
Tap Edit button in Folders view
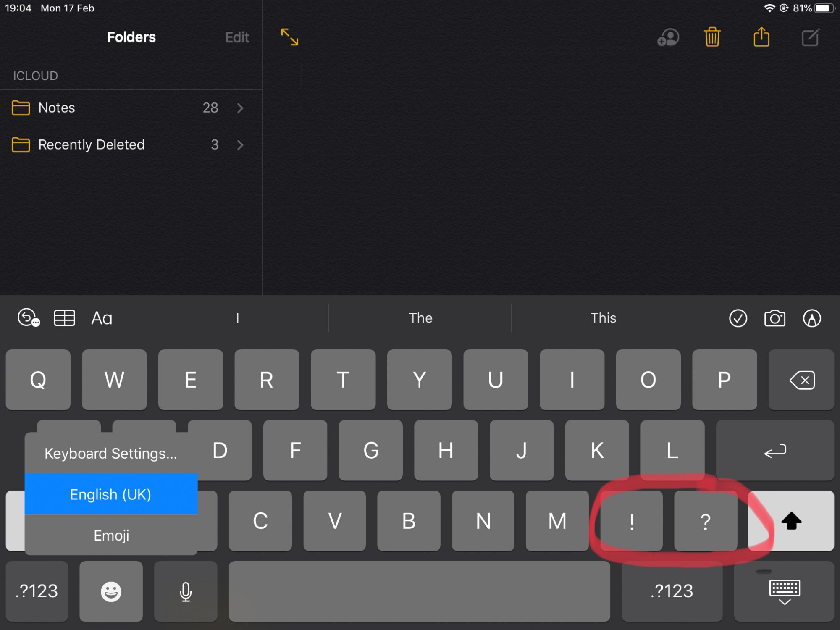click(x=236, y=37)
